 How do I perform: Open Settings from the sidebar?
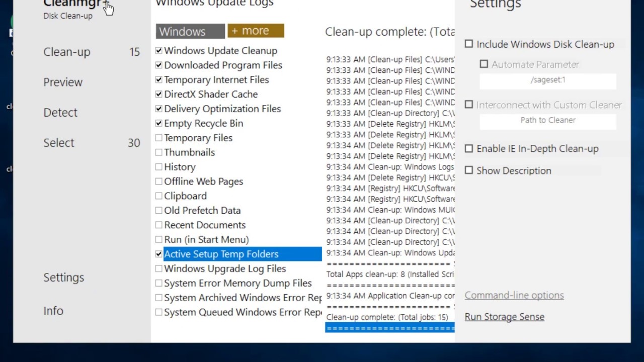pyautogui.click(x=64, y=277)
